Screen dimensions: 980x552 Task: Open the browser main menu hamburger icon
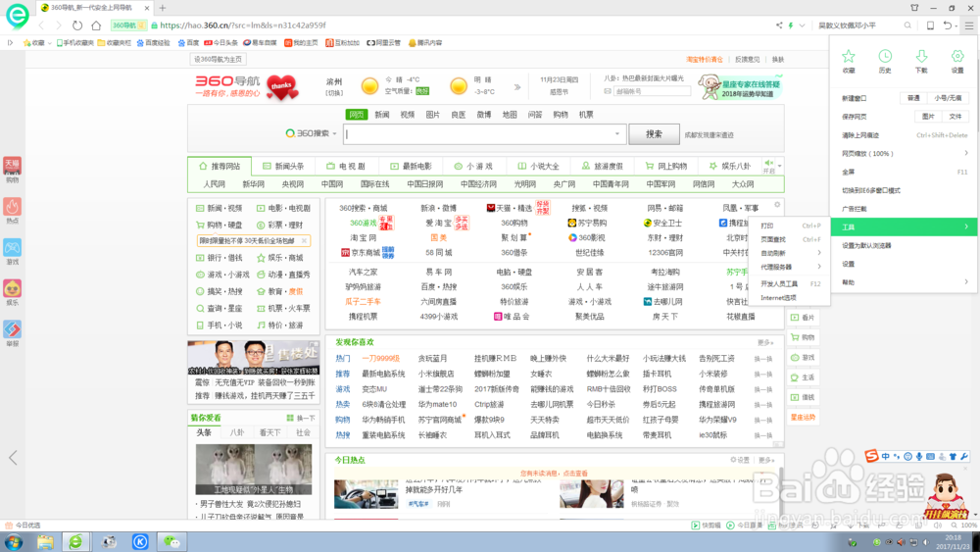pos(969,25)
